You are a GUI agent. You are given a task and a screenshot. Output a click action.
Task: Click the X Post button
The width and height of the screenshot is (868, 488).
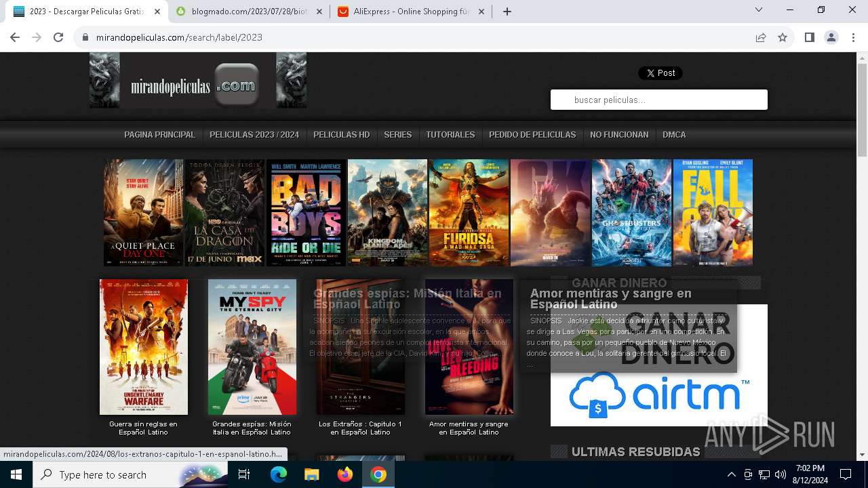pos(660,73)
